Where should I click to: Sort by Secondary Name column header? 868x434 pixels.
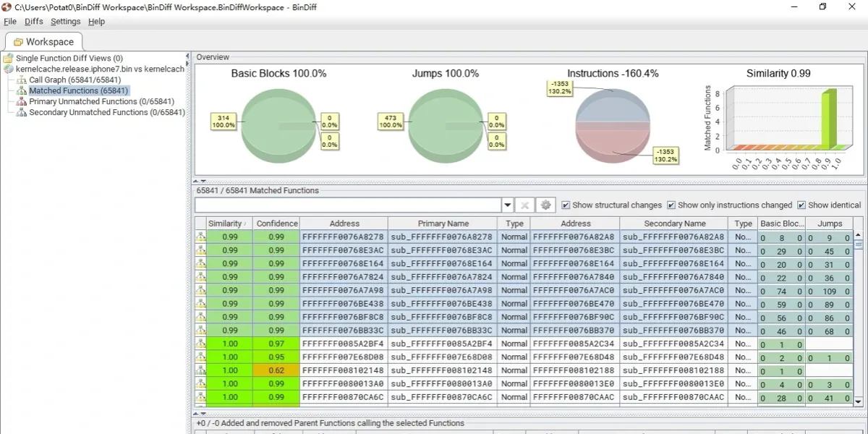point(674,224)
